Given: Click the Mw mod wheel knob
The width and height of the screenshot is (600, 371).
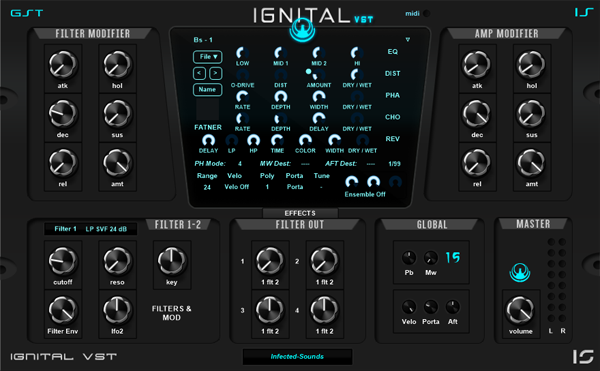Looking at the screenshot, I should (431, 258).
